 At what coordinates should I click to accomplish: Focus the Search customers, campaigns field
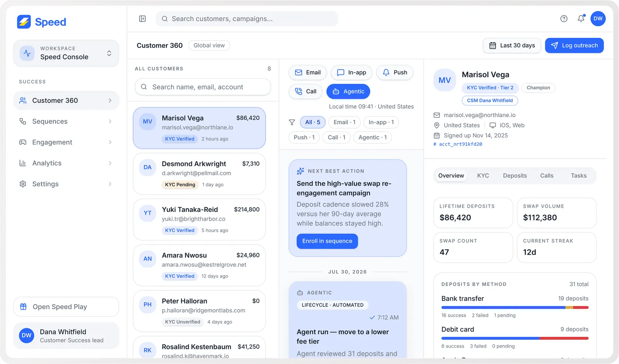click(x=247, y=19)
